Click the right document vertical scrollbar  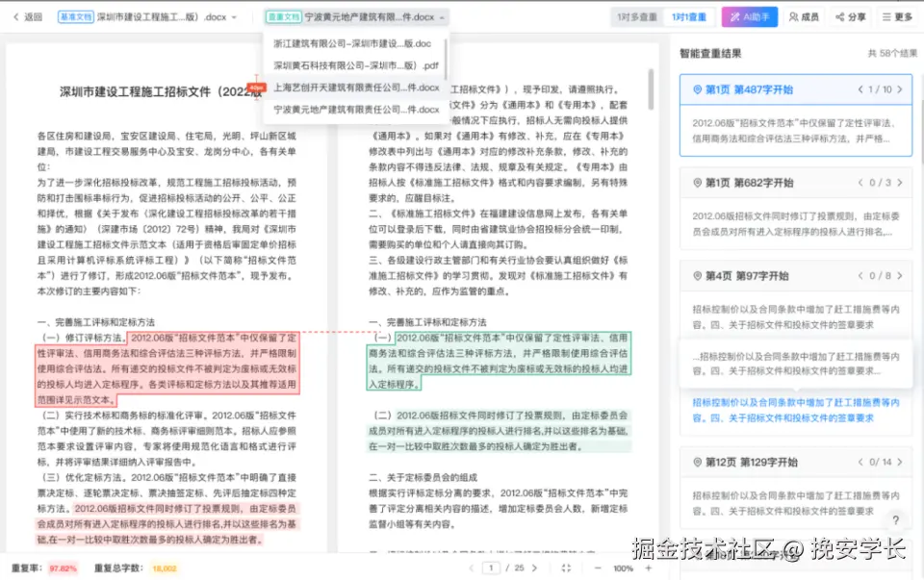point(651,89)
